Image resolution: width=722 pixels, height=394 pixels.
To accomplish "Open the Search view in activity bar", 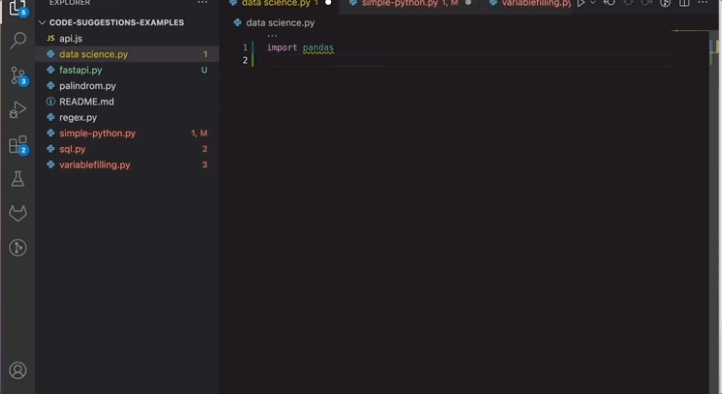I will click(18, 41).
